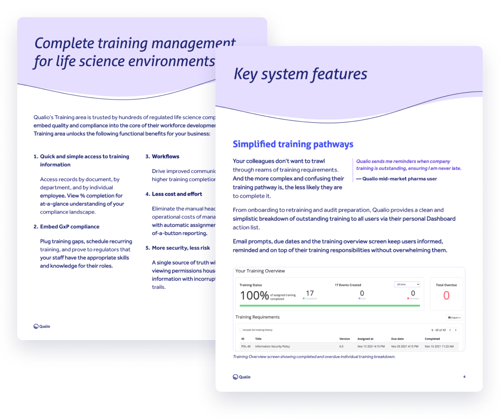Click the 'Assigned at' column header
The image size is (500, 419).
click(365, 339)
